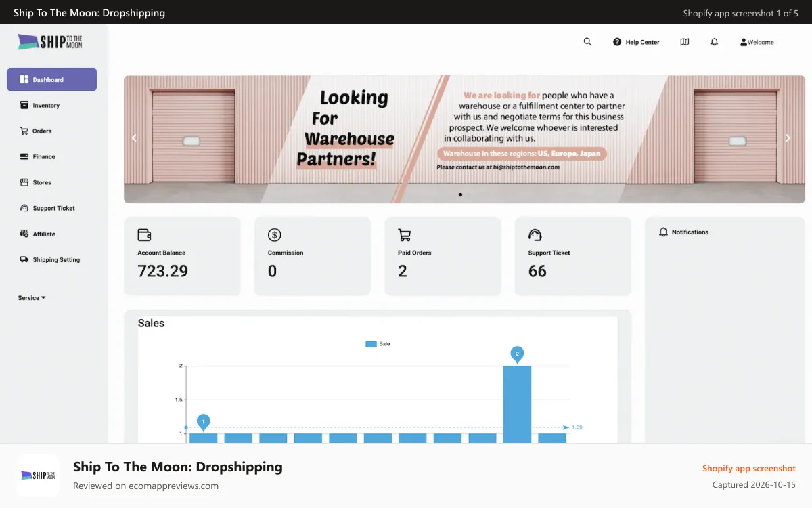Click the 1.09 average line label

click(577, 427)
